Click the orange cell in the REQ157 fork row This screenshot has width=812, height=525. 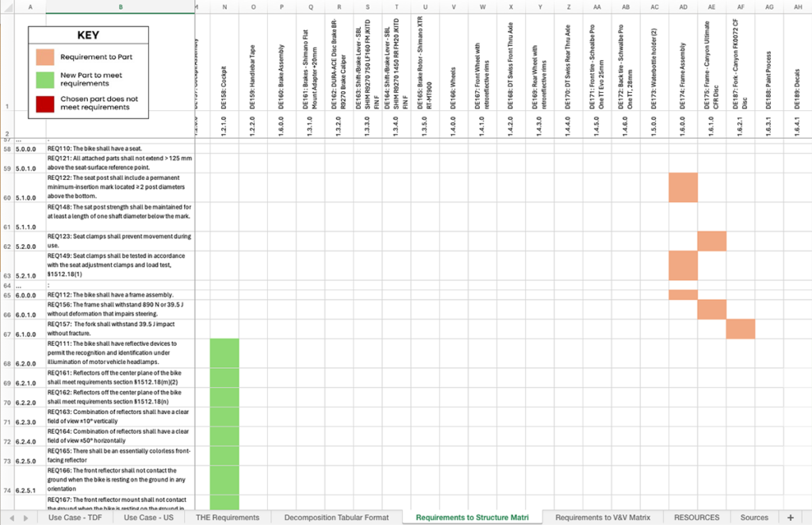coord(740,328)
